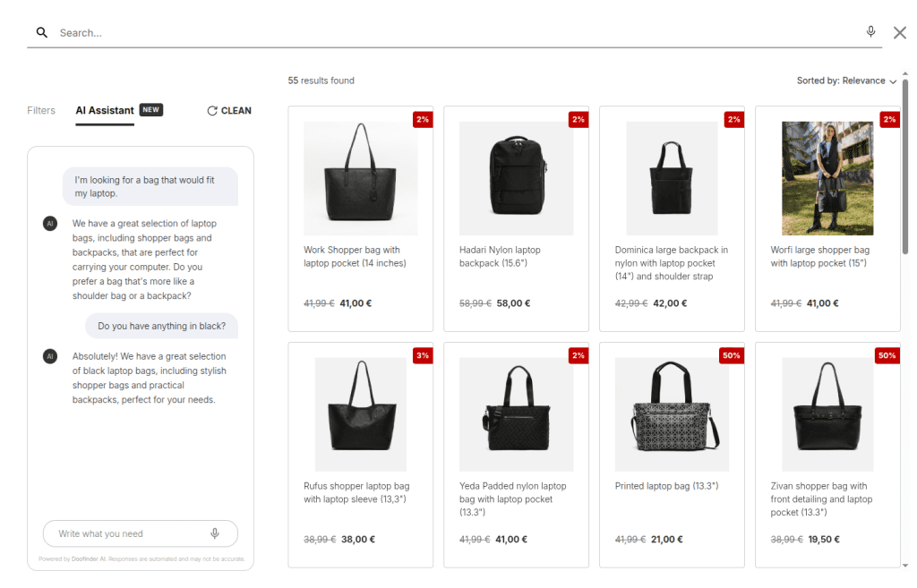Activate voice search microphone in top bar
Screen dimensions: 917x588
click(x=870, y=32)
